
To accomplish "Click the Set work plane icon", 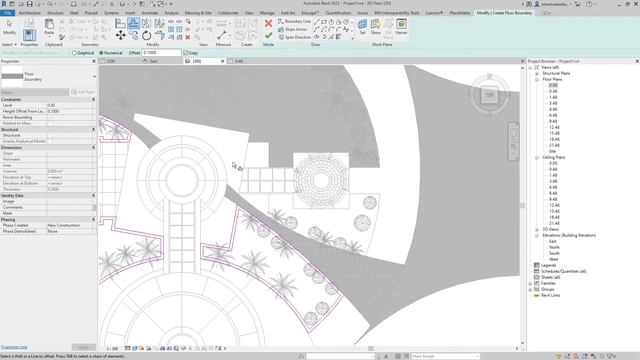I will point(362,24).
